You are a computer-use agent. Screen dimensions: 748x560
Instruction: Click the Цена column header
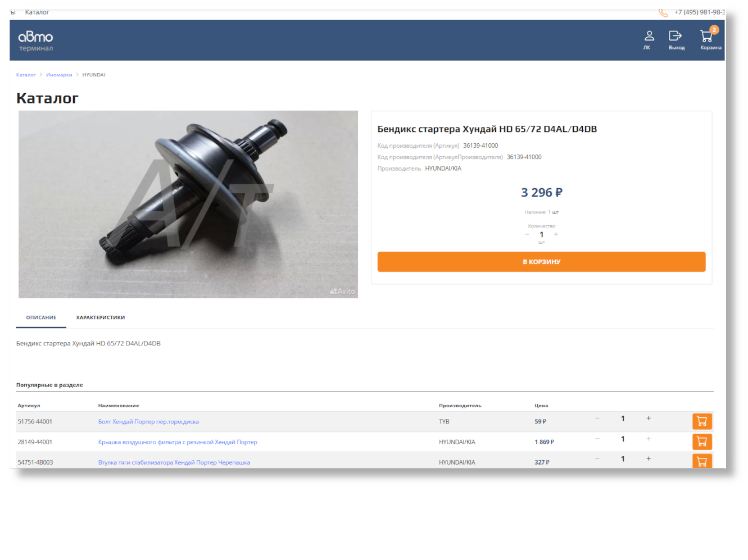pyautogui.click(x=541, y=406)
